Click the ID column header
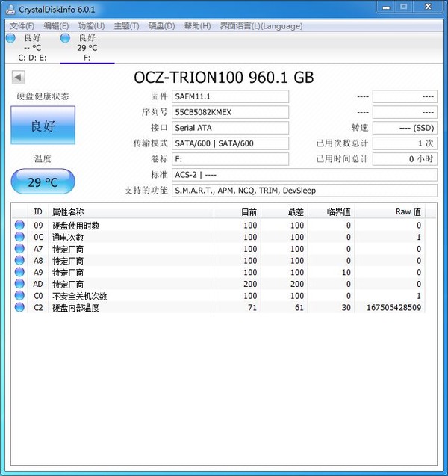This screenshot has height=476, width=448. (38, 212)
